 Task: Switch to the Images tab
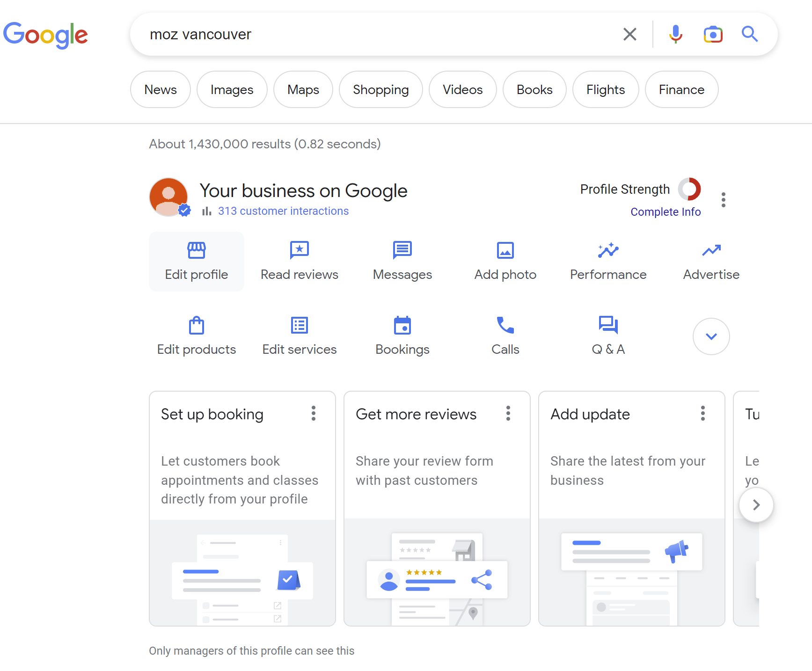(232, 89)
